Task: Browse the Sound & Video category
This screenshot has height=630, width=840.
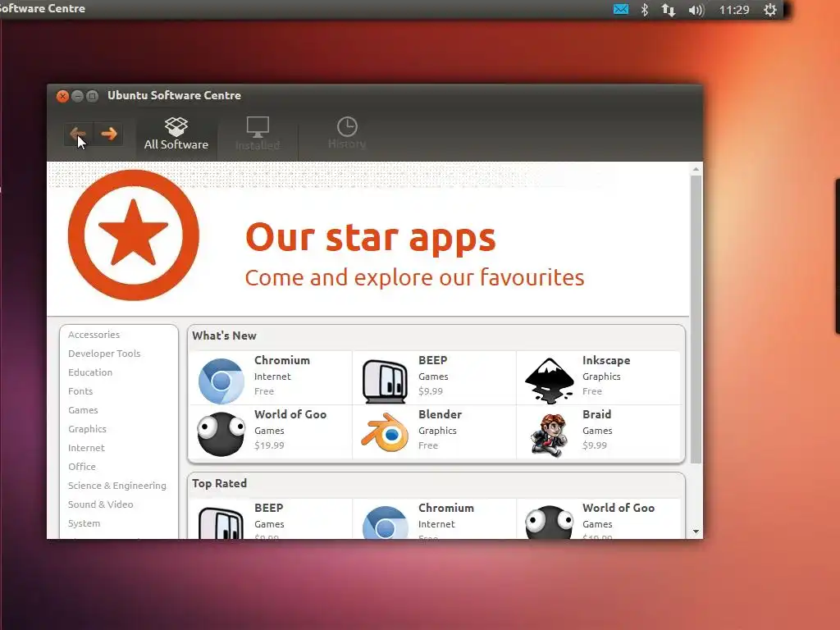Action: pos(101,504)
